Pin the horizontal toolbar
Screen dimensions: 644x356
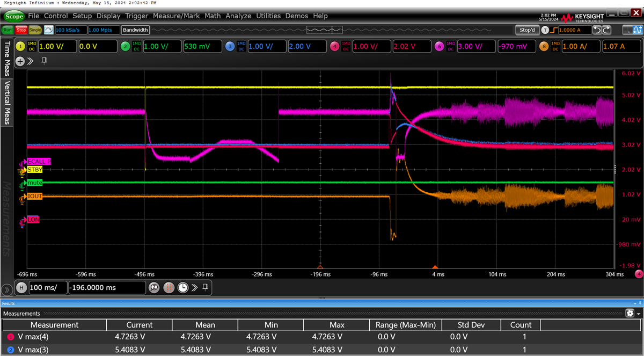(205, 287)
